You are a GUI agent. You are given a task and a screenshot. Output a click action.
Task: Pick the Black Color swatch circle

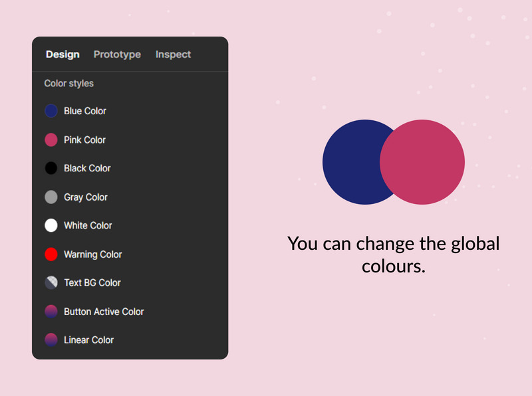[x=51, y=168]
